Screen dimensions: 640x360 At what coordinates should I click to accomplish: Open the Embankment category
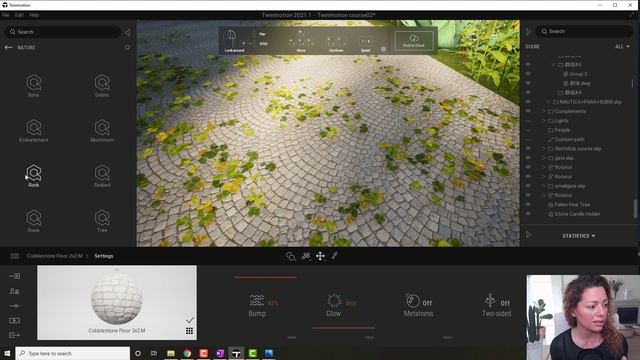33,130
